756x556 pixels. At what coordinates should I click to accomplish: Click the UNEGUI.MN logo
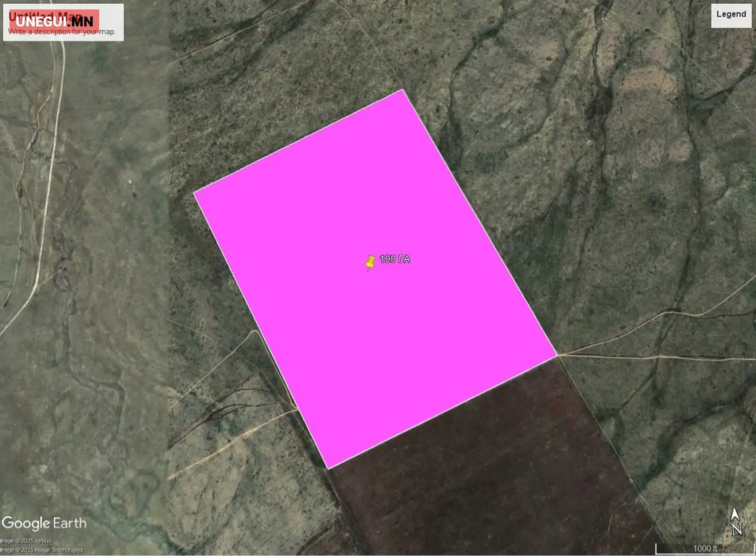click(54, 21)
